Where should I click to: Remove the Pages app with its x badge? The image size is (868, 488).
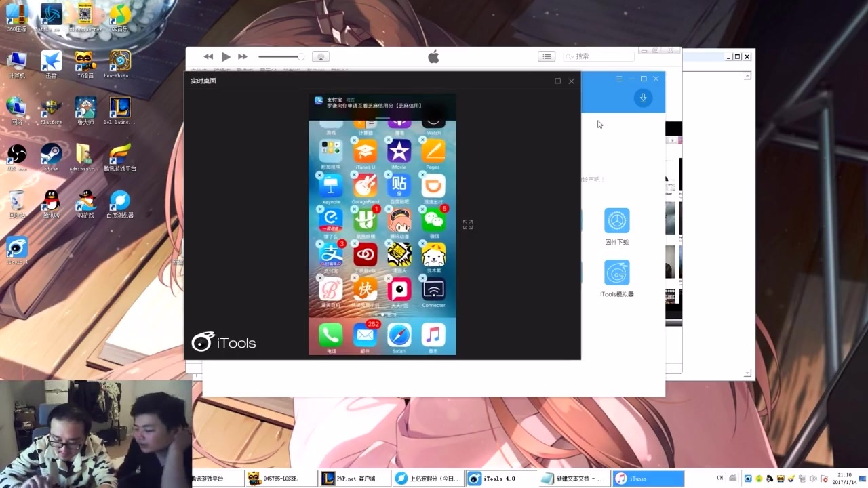click(x=422, y=140)
